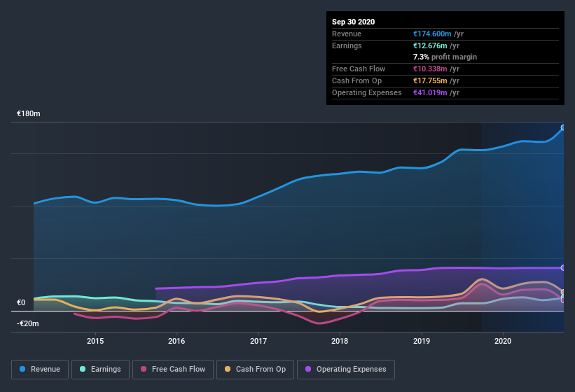
Task: Click the Sep 30 2020 tooltip date
Action: pos(354,22)
